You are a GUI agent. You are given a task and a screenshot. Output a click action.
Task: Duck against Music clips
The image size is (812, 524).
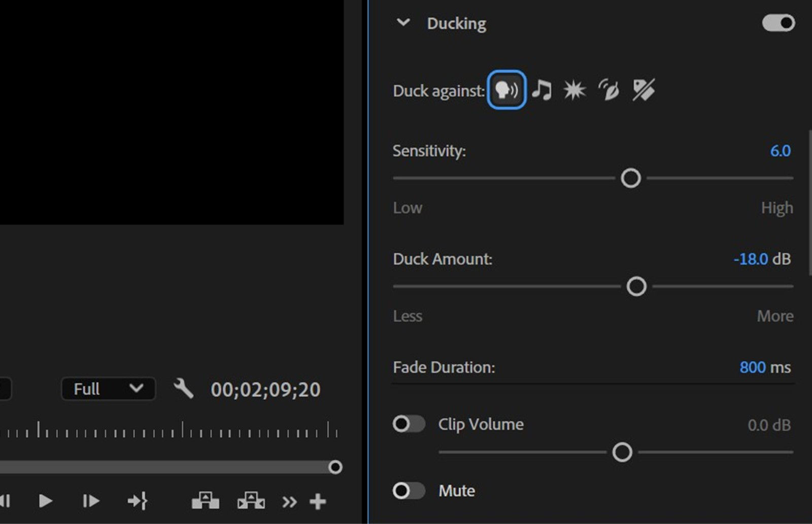[541, 90]
